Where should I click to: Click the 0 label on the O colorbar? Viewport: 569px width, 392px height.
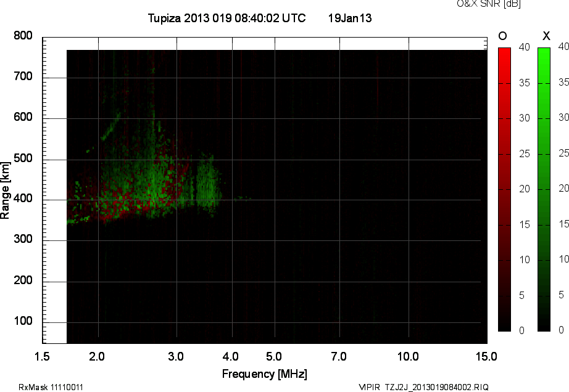522,330
